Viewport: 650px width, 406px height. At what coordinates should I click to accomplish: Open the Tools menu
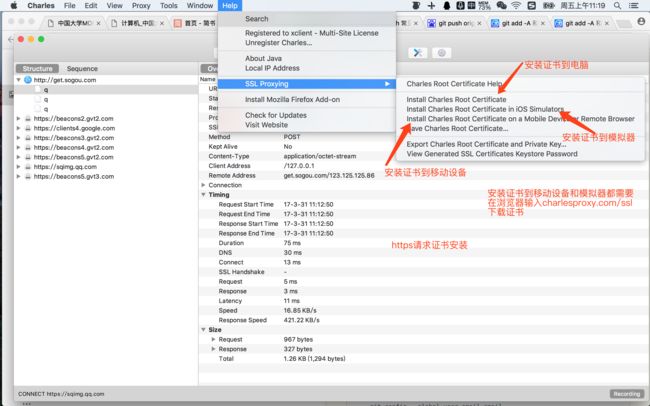pyautogui.click(x=169, y=5)
